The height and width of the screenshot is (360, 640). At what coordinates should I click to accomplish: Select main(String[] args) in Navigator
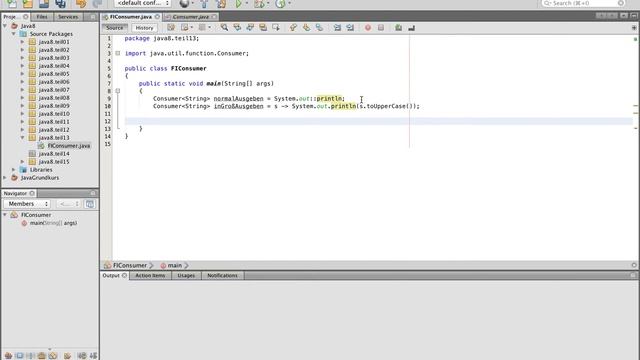tap(53, 223)
